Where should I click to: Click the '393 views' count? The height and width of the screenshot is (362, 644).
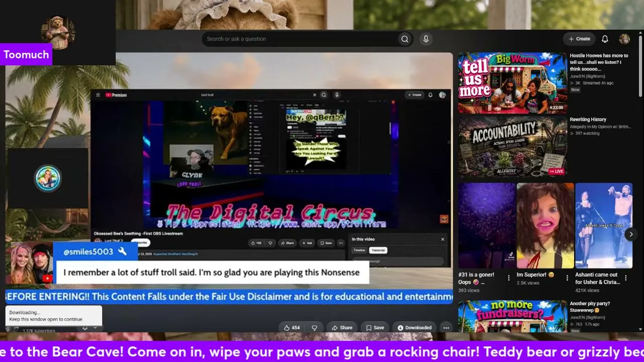(469, 291)
